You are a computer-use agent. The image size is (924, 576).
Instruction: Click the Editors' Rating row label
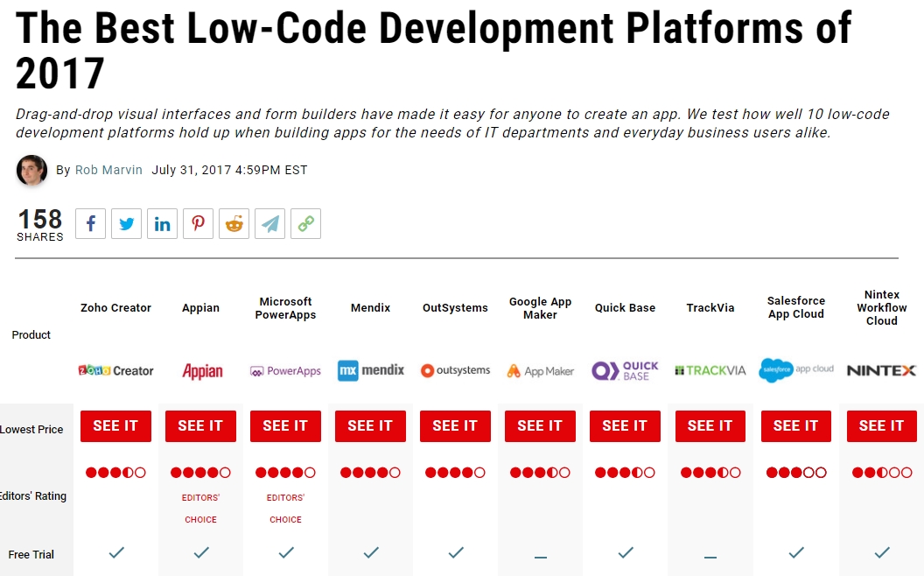tap(33, 495)
